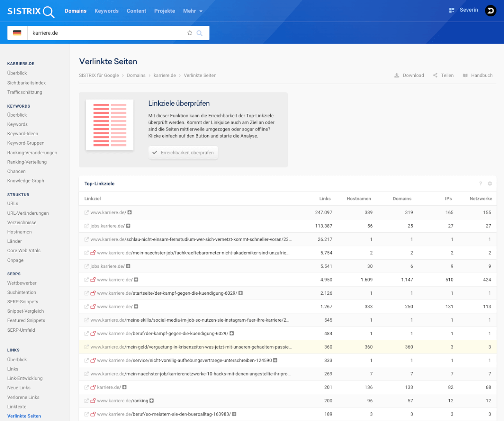Screen dimensions: 504x421
Task: Click external link icon of highlighted mein-geld row
Action: coord(87,347)
